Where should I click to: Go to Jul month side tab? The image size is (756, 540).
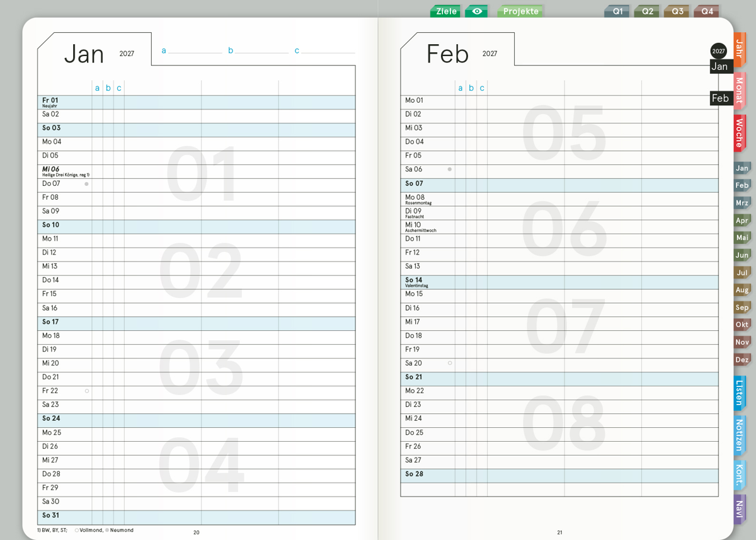(x=742, y=273)
